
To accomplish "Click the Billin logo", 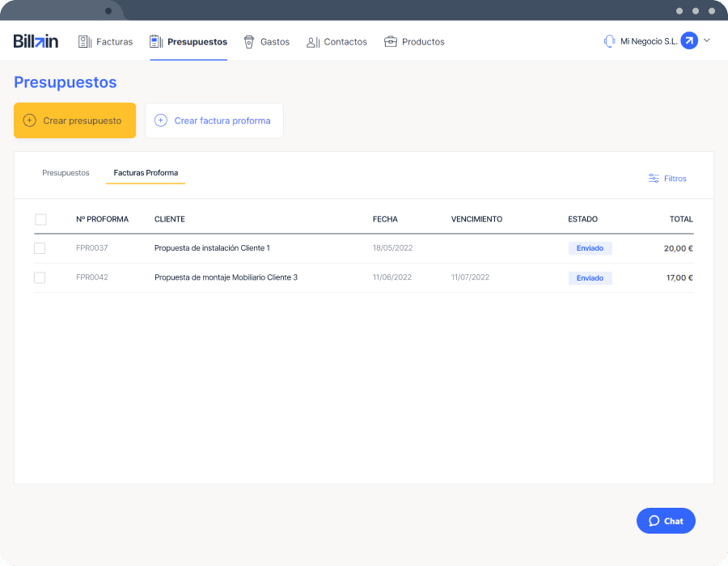I will click(36, 41).
